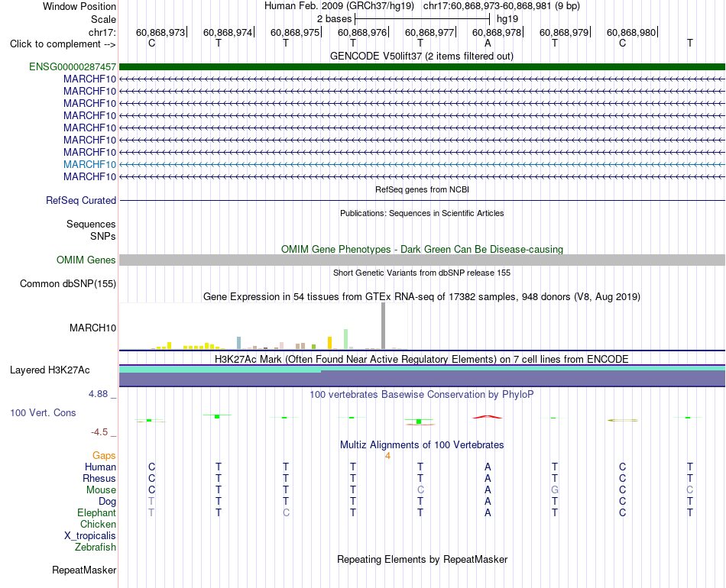Open 'RefSeq genes from NCBI' track title
726x588 pixels.
click(423, 189)
